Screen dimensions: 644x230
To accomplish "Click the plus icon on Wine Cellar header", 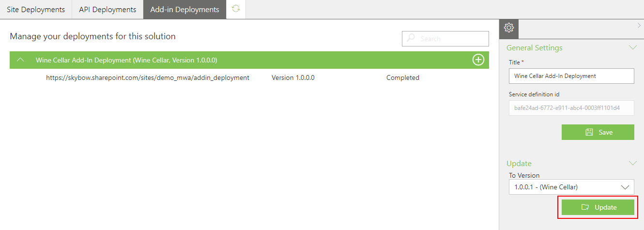I will point(478,60).
